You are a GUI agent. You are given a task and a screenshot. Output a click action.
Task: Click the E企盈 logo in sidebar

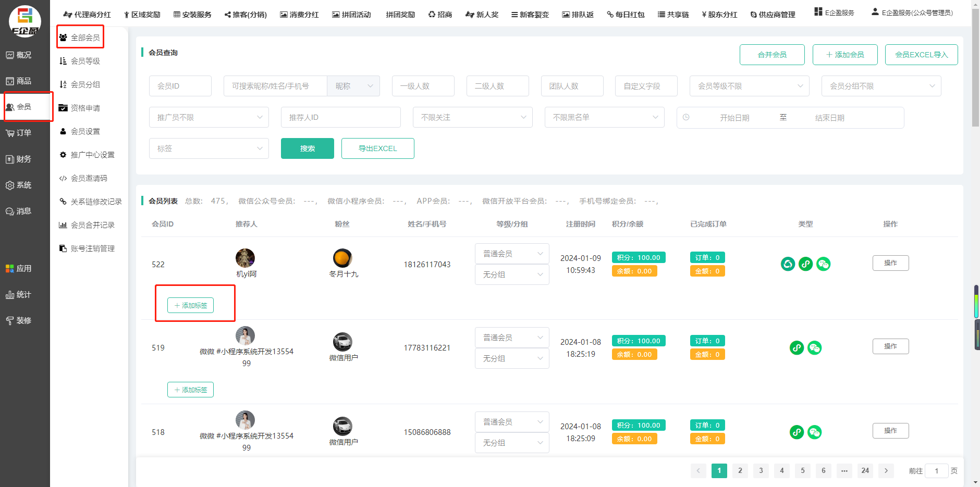[24, 21]
